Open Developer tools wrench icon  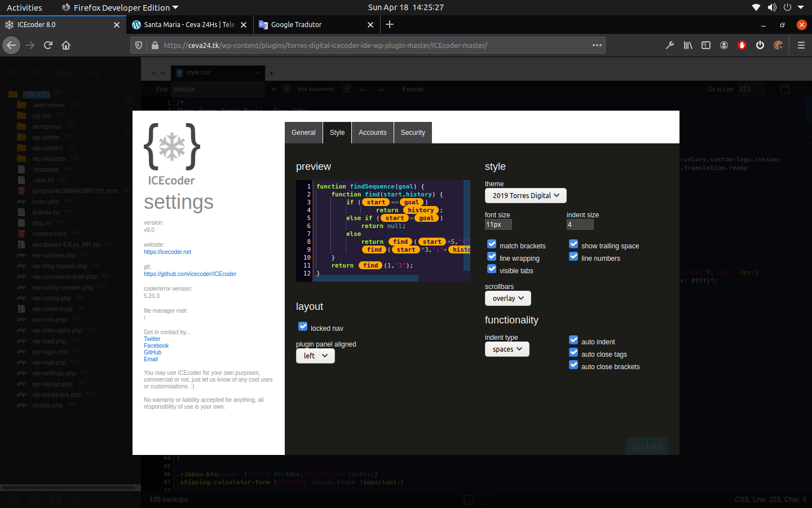click(x=670, y=45)
